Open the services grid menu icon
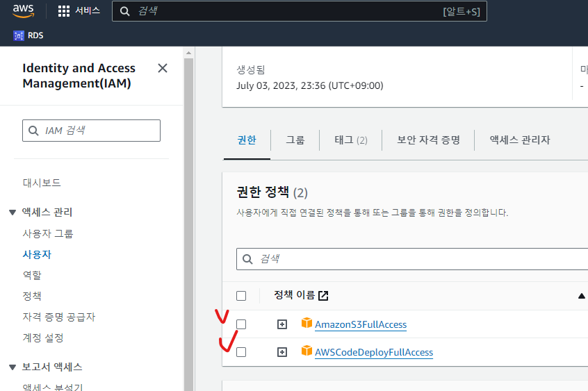The image size is (588, 391). [64, 11]
